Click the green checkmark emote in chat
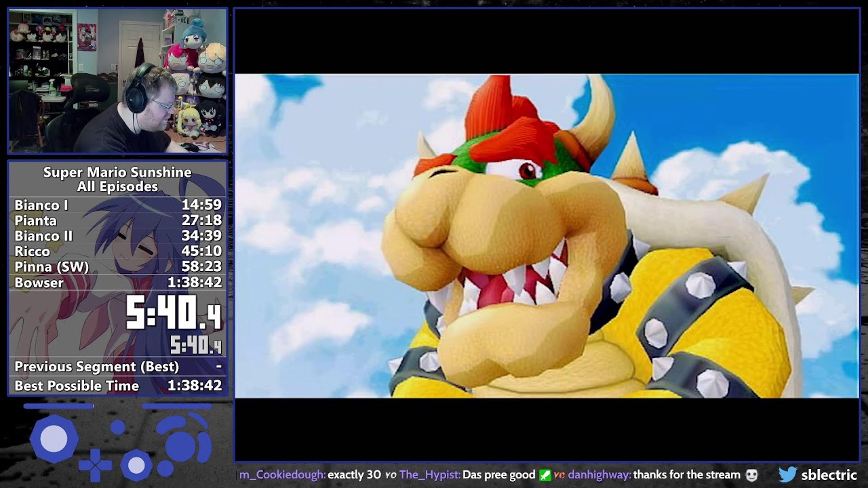Screen dimensions: 868x488 (545, 475)
